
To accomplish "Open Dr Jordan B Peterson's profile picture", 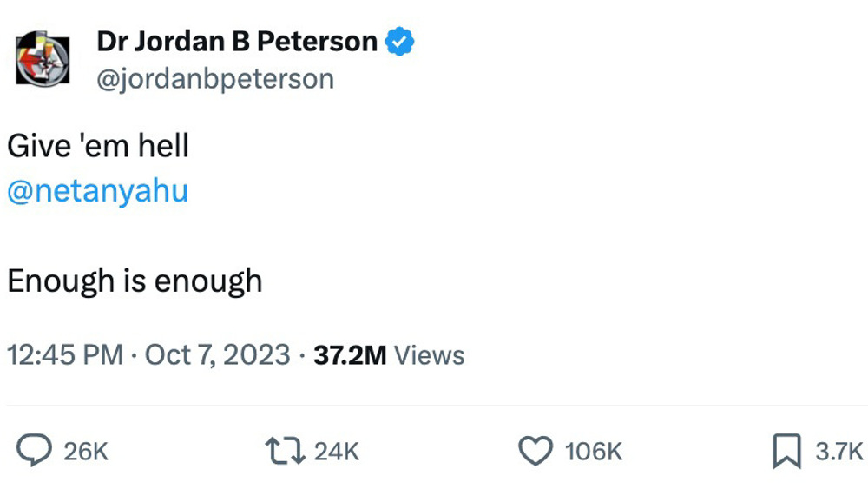I will pos(43,59).
